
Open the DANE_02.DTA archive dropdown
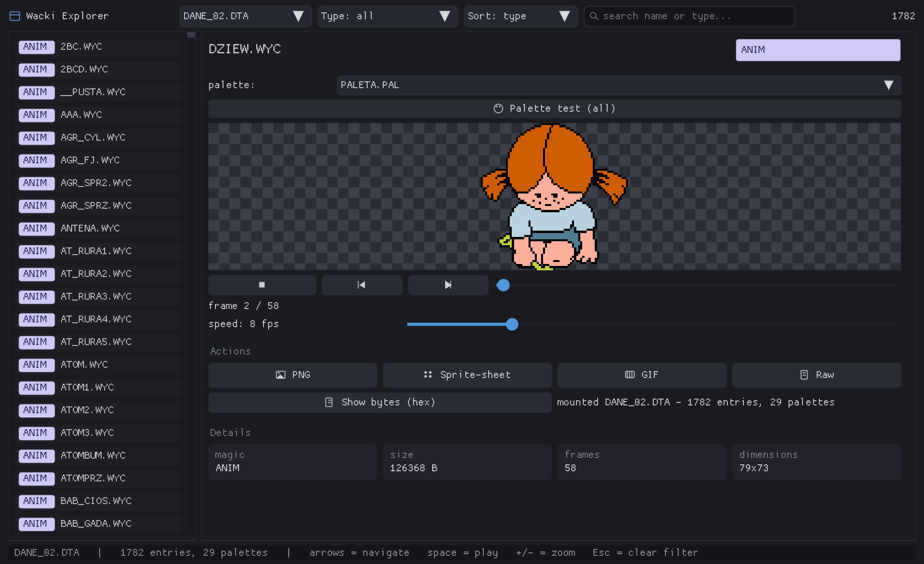tap(245, 16)
